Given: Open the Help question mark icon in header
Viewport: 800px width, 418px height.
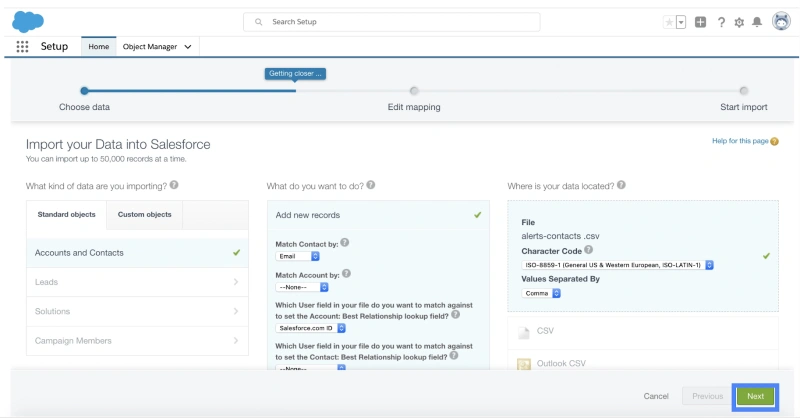Looking at the screenshot, I should pyautogui.click(x=721, y=22).
